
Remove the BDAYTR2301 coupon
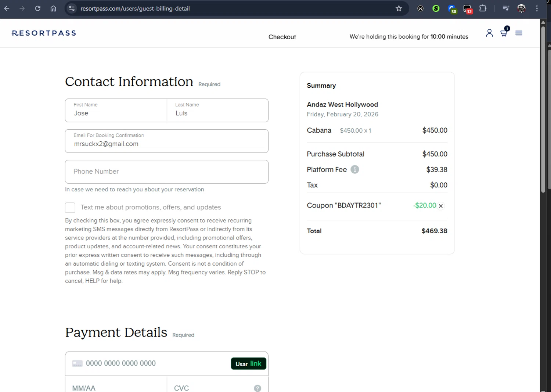pyautogui.click(x=441, y=206)
